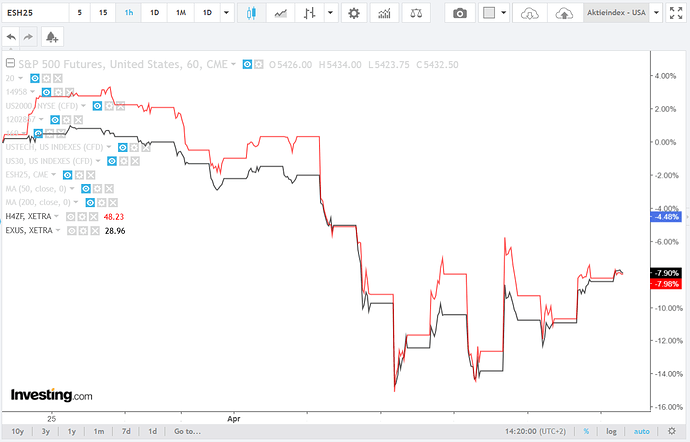Expand the H4ZF, XETRA dropdown arrow
Image resolution: width=690 pixels, height=442 pixels.
[x=56, y=216]
